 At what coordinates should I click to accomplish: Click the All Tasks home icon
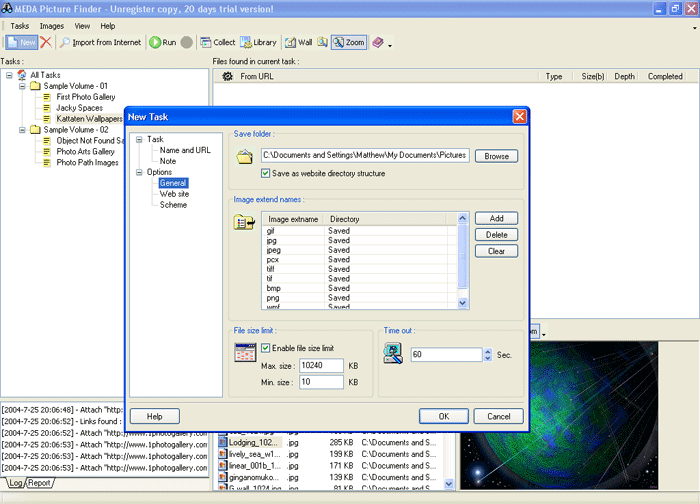point(22,75)
